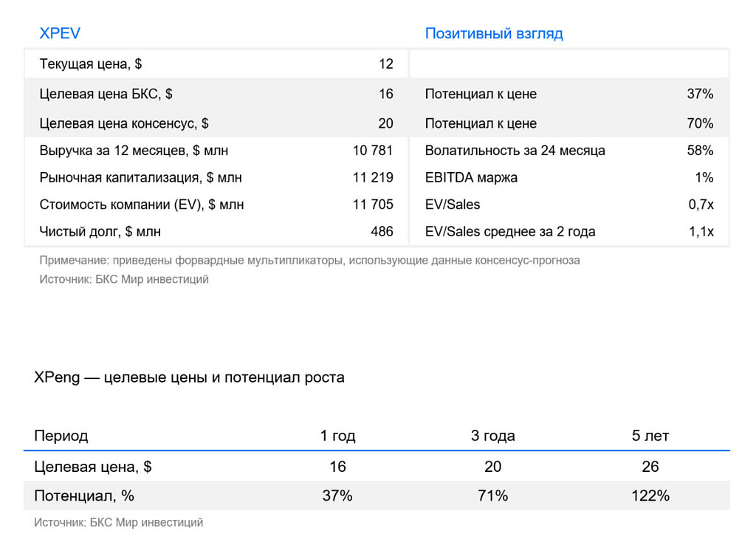Click the 1 год column header
The image size is (756, 545).
click(337, 436)
